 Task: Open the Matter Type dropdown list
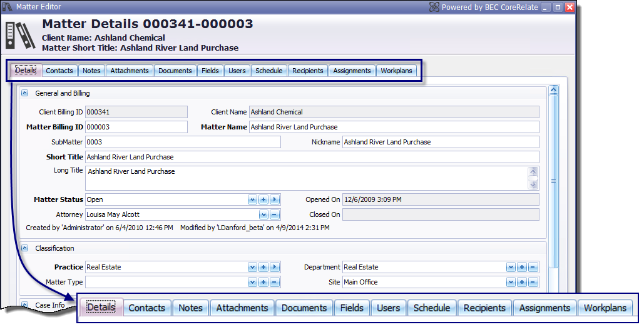253,282
